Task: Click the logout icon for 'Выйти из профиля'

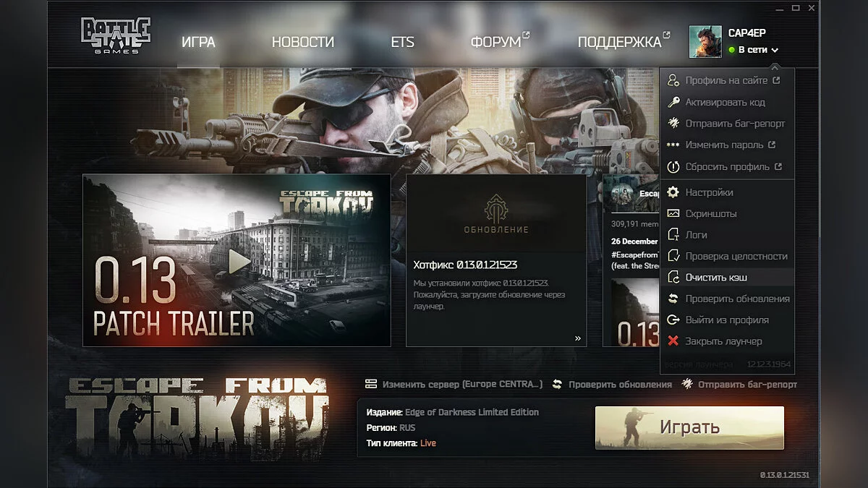Action: (x=673, y=320)
